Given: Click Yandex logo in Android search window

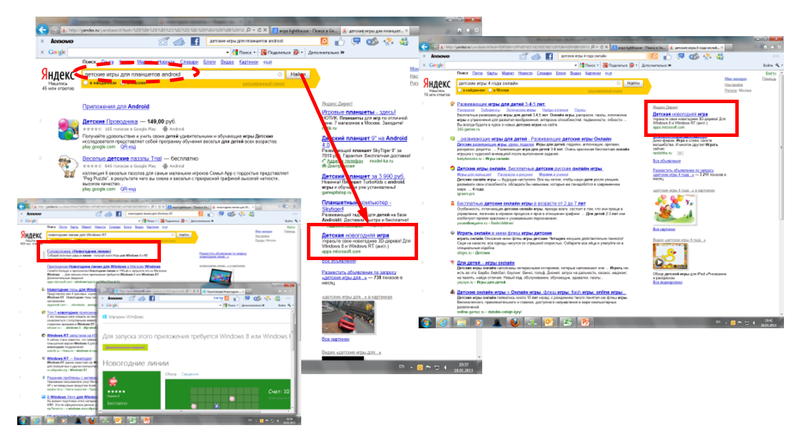Looking at the screenshot, I should [x=57, y=76].
